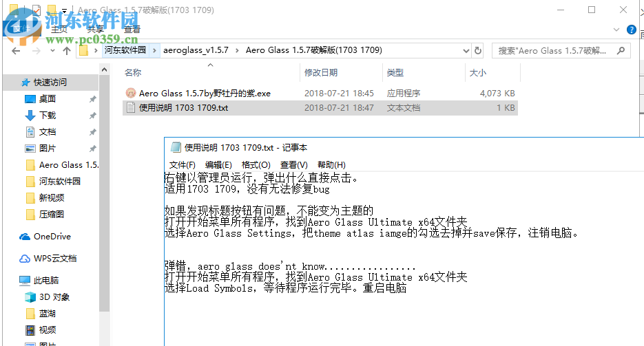
Task: Select Aero Glass 1.5.7破解版 breadcrumb segment
Action: 314,50
